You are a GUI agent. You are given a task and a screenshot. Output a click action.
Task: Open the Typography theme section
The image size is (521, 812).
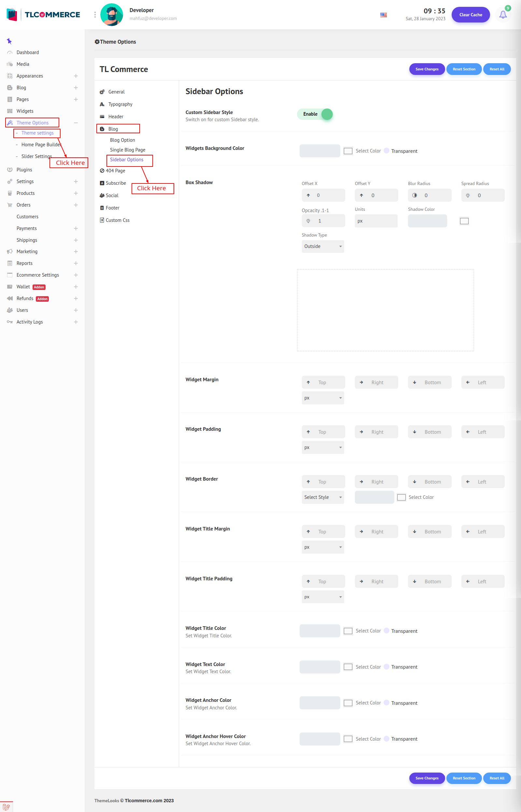(x=120, y=104)
